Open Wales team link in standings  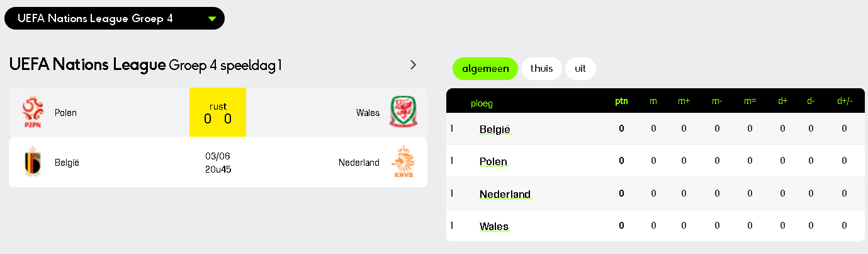pyautogui.click(x=494, y=226)
